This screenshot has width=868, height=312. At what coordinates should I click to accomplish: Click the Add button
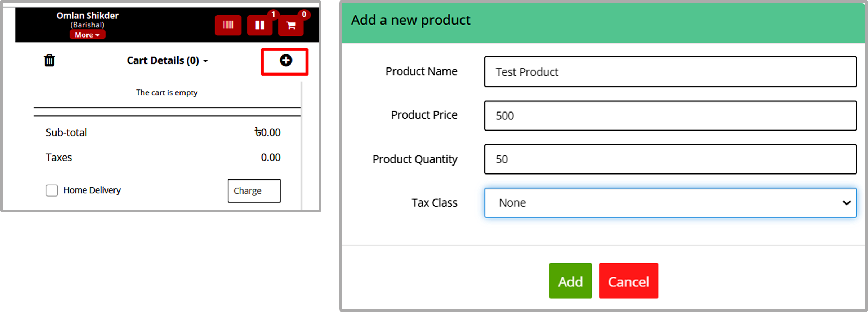570,281
